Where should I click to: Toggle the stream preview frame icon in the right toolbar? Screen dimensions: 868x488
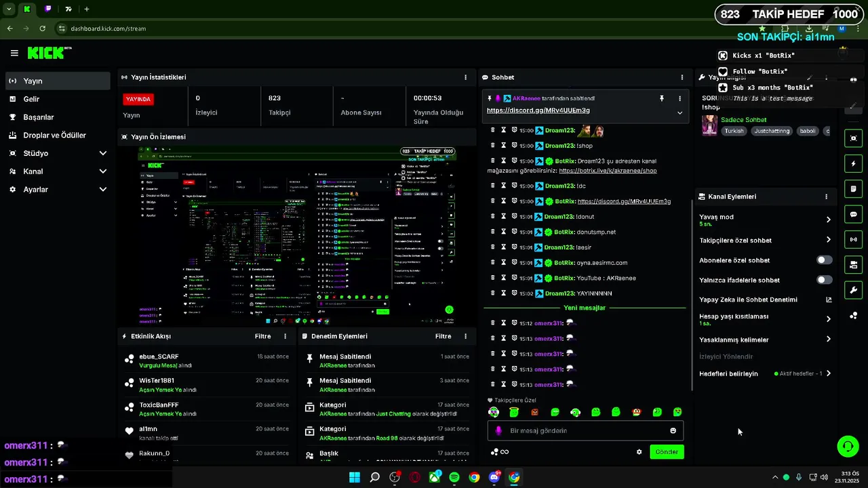pos(854,138)
